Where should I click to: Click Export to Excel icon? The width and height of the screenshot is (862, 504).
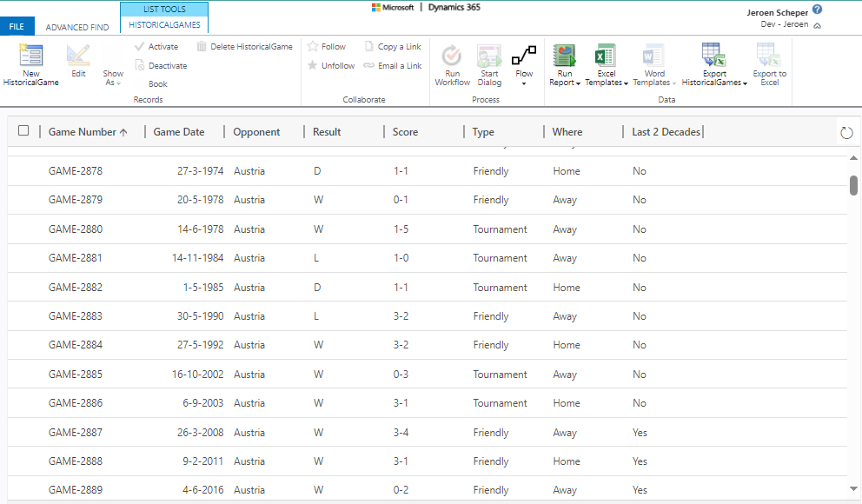coord(768,55)
